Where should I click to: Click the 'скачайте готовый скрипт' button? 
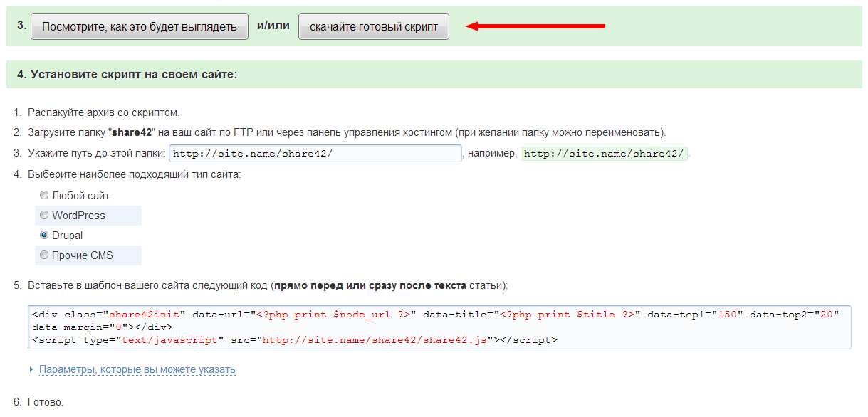click(374, 26)
